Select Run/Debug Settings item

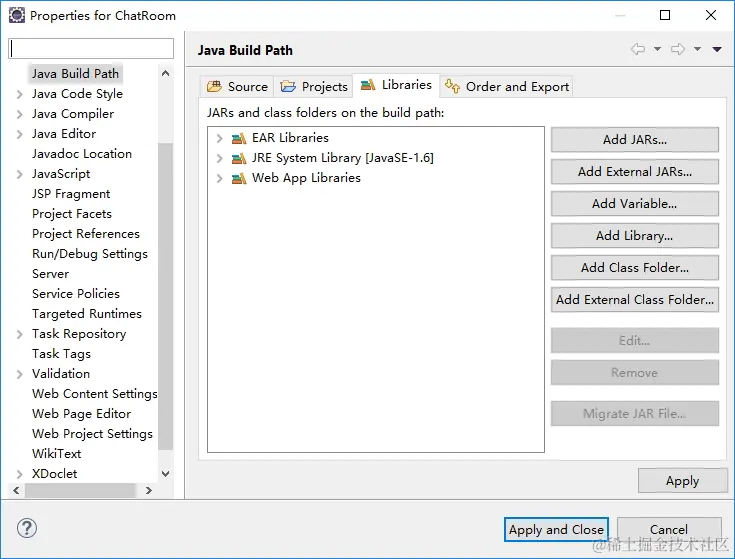pyautogui.click(x=90, y=254)
